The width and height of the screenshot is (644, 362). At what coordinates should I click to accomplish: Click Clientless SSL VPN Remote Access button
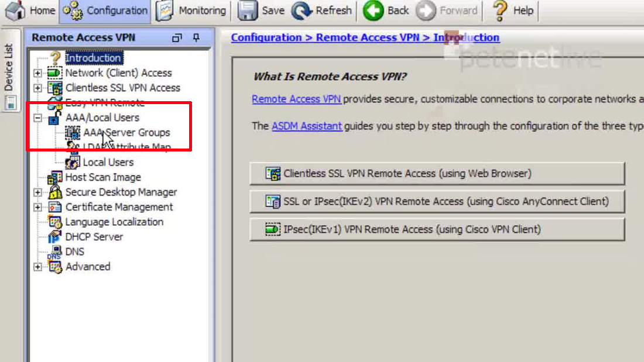437,174
